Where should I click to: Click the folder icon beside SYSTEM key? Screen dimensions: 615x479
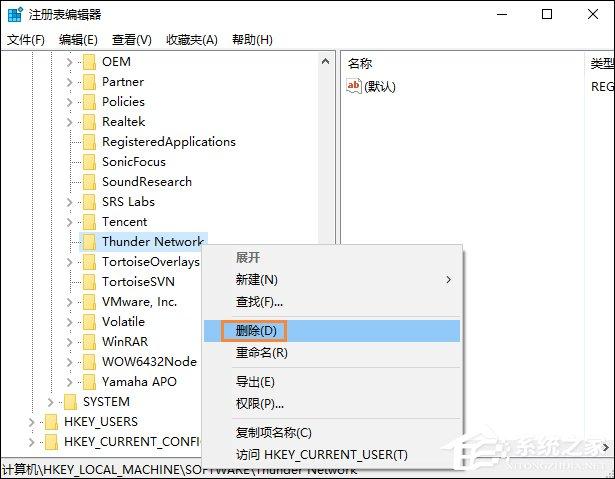click(70, 402)
